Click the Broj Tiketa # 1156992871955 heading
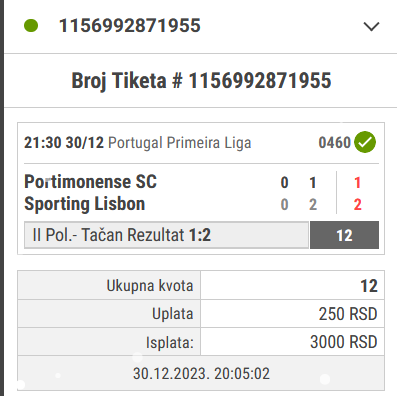Image resolution: width=397 pixels, height=396 pixels. click(x=201, y=81)
